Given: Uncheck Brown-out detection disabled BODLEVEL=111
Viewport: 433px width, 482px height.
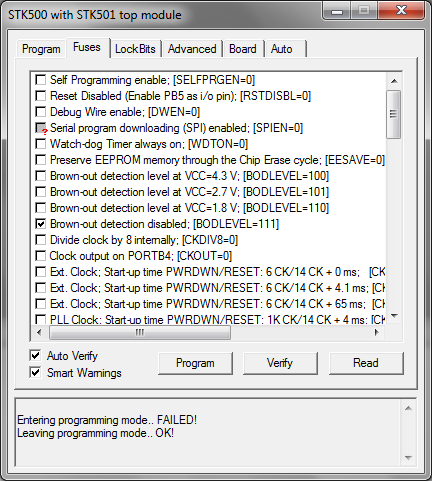Looking at the screenshot, I should (x=41, y=224).
